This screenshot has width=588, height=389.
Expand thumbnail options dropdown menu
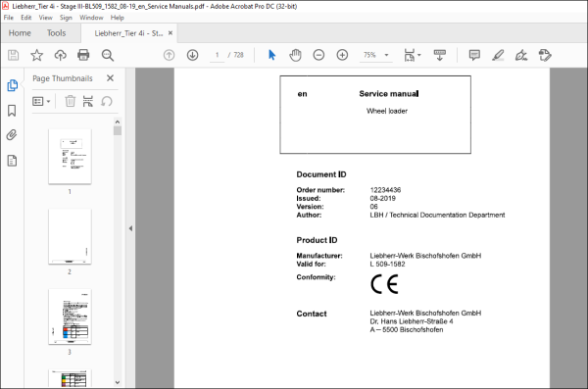point(41,101)
